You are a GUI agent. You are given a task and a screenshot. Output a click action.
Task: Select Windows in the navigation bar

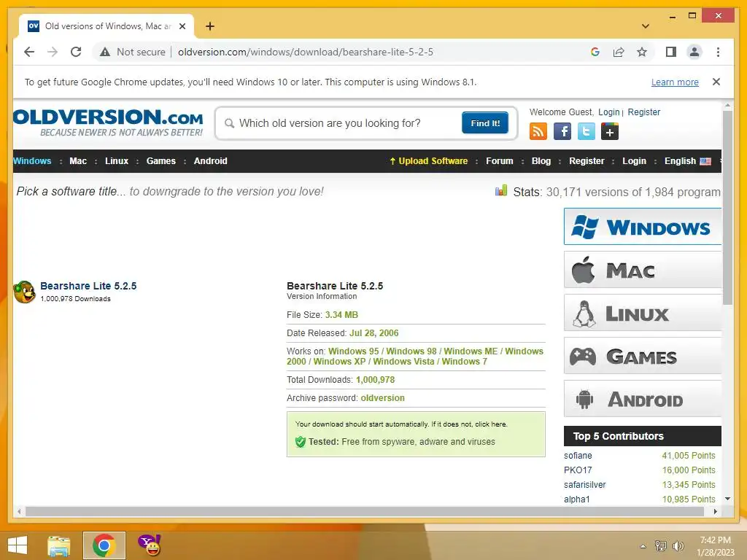point(32,161)
